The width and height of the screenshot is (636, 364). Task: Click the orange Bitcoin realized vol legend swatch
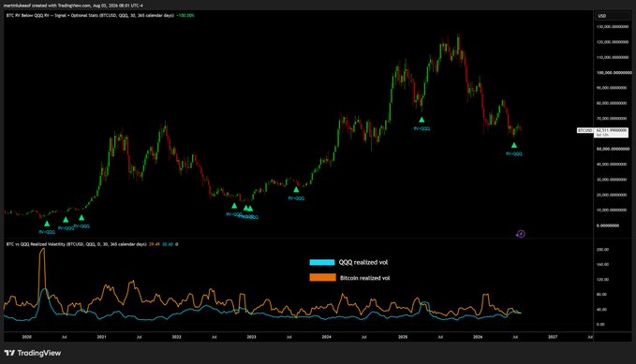point(323,278)
